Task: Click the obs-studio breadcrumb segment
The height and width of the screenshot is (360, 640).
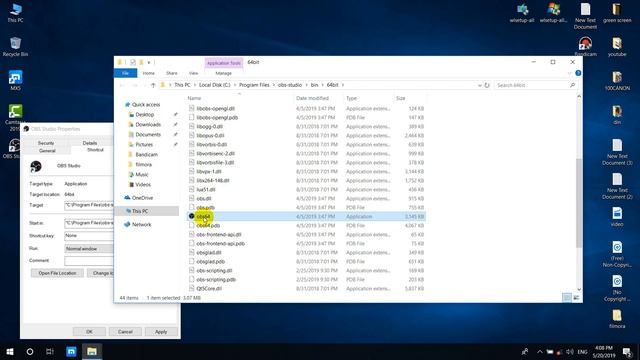Action: (290, 85)
